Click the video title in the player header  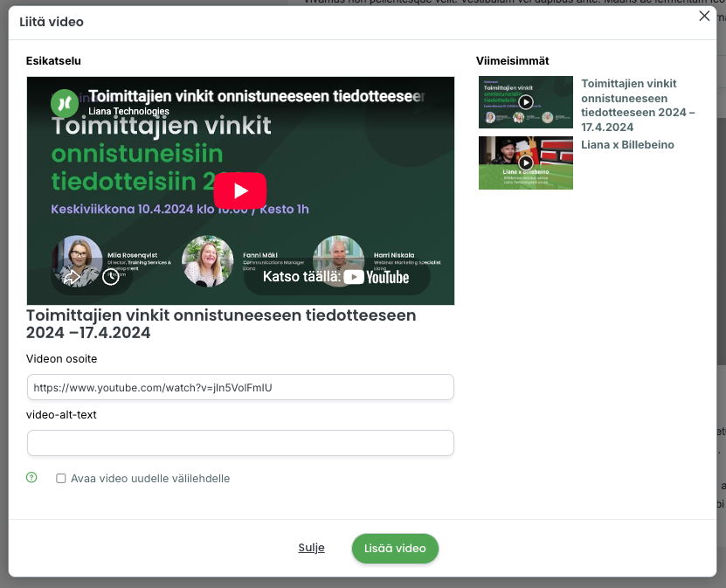(x=256, y=96)
